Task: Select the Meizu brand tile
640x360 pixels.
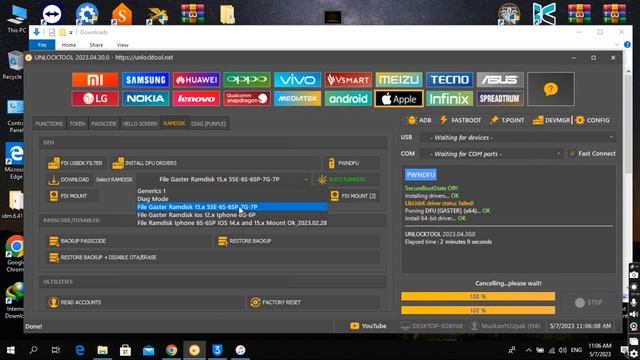Action: pyautogui.click(x=399, y=80)
